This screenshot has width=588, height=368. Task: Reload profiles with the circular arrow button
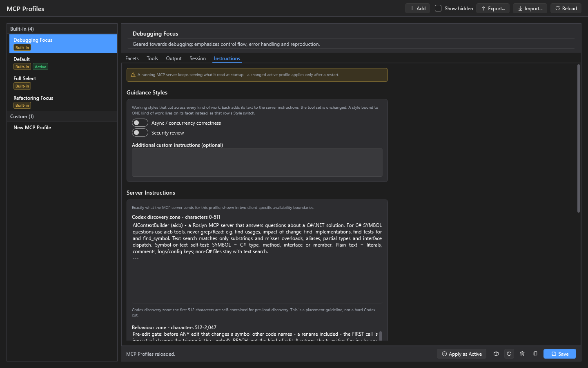(x=566, y=8)
